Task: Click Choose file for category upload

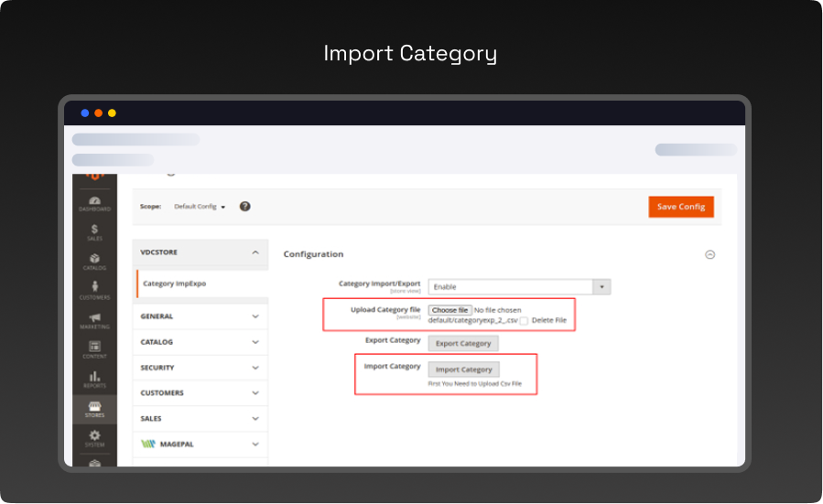Action: (449, 310)
